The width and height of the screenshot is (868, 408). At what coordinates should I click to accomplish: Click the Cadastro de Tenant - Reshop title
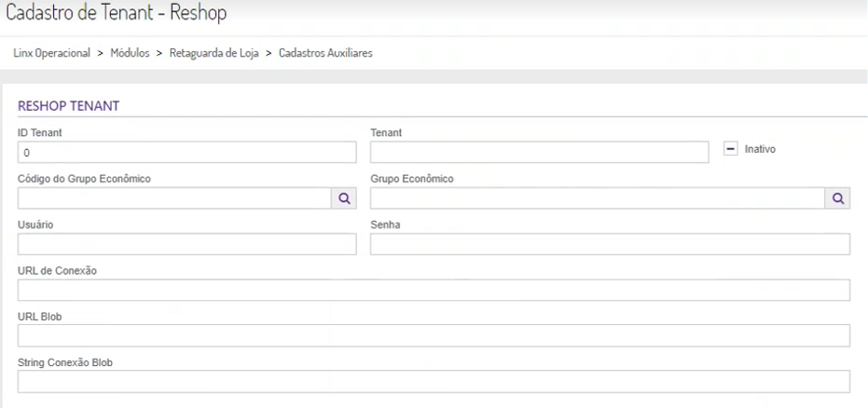tap(117, 14)
